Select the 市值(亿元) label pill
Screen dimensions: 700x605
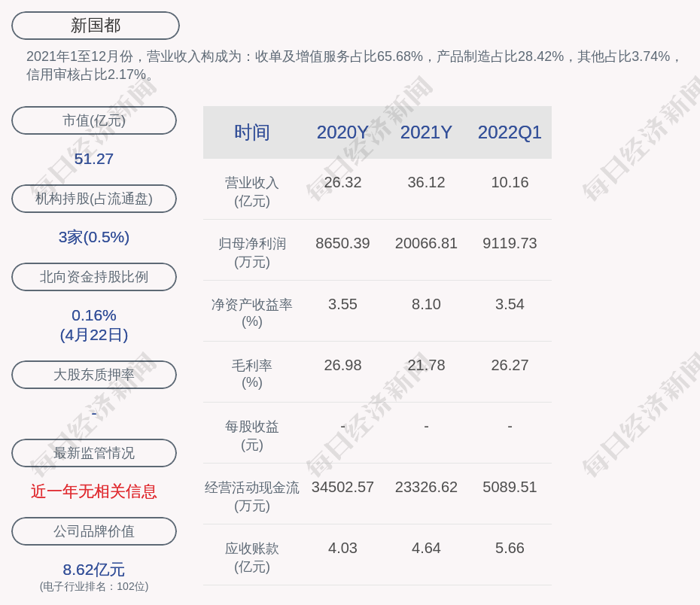click(x=94, y=120)
